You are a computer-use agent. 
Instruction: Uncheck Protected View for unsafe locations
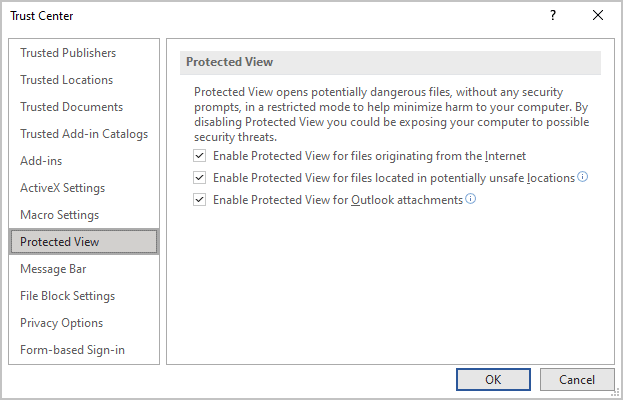pyautogui.click(x=200, y=178)
